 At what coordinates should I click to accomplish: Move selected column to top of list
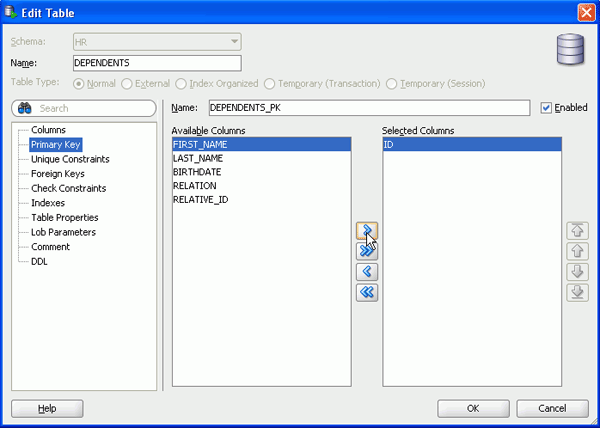(x=577, y=231)
